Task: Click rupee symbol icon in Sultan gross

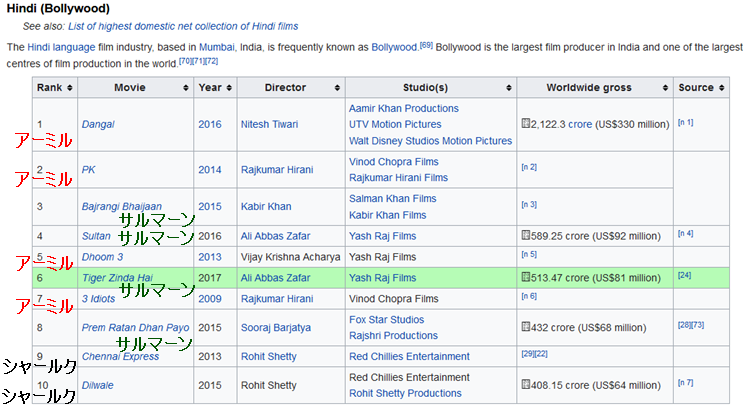Action: 526,235
